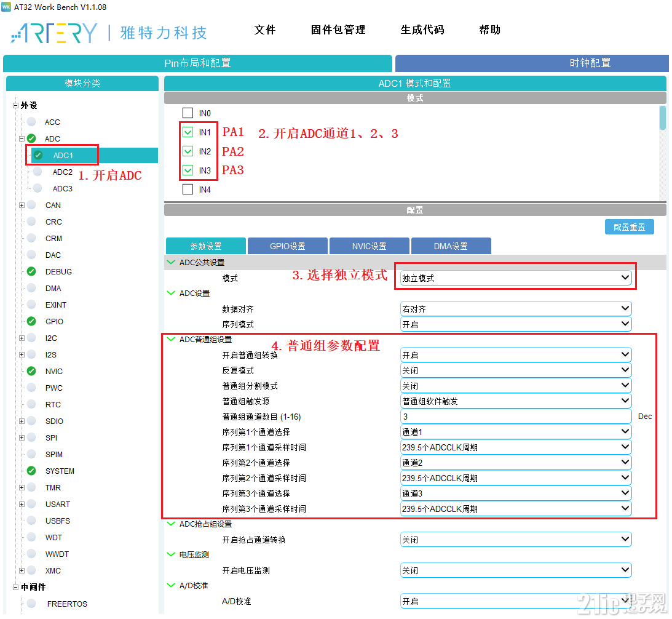The image size is (672, 619).
Task: Open the 生成代码 menu
Action: coord(422,30)
